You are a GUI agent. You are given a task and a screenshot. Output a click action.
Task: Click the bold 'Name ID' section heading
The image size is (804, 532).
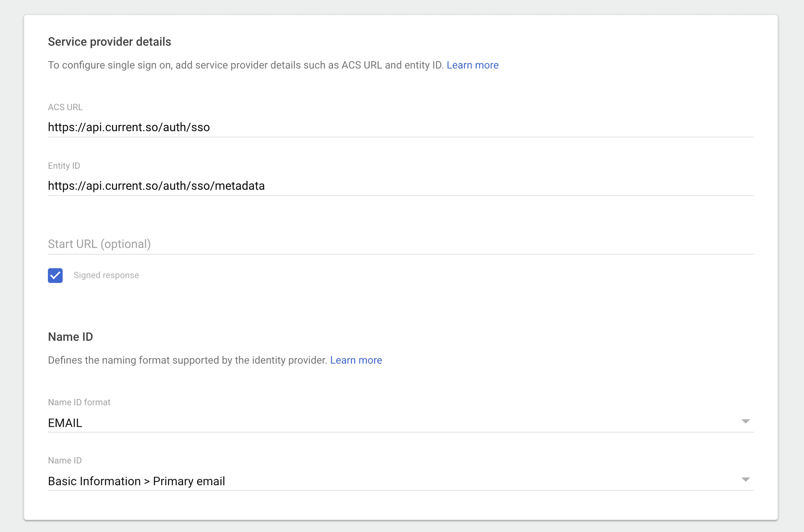tap(70, 337)
